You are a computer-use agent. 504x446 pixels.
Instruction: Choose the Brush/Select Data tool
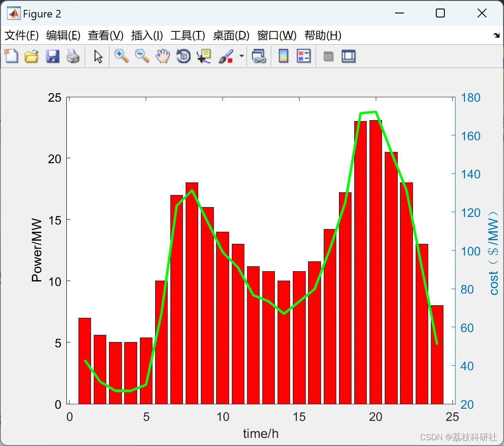point(226,56)
